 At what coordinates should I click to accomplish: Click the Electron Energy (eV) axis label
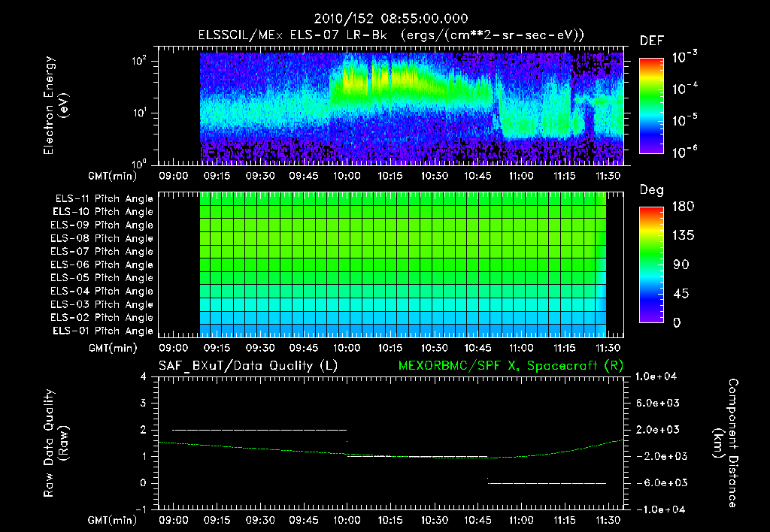[x=56, y=105]
